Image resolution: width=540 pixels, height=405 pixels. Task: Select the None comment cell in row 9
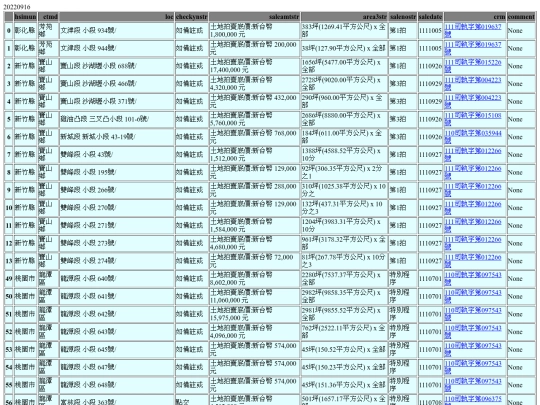(x=521, y=190)
